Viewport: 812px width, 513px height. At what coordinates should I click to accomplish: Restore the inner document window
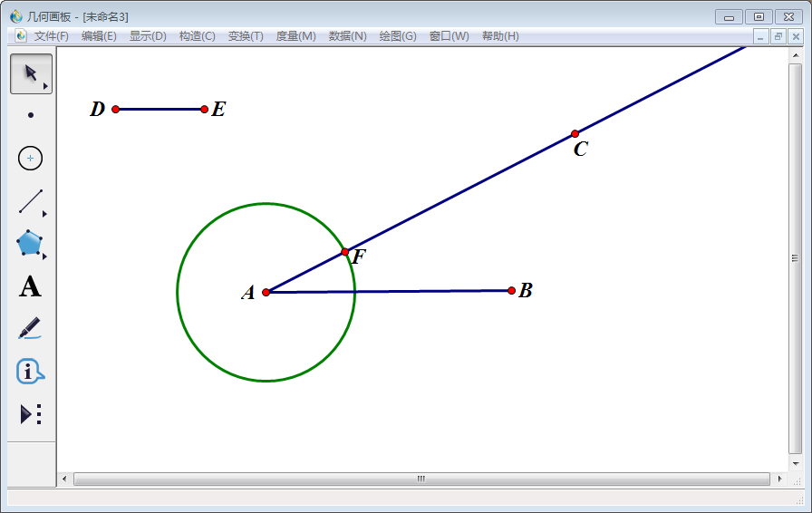pyautogui.click(x=778, y=36)
